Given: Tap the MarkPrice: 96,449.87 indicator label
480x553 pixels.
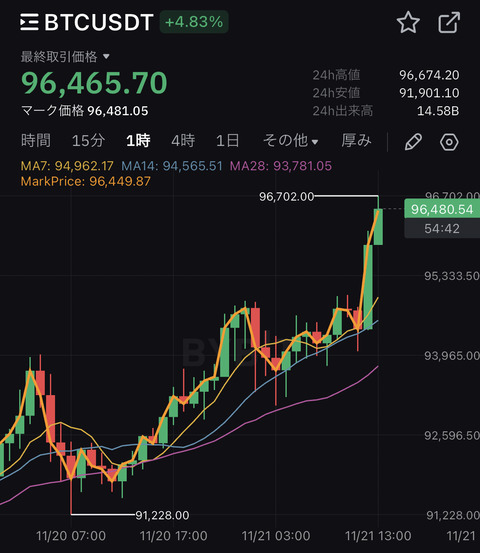Looking at the screenshot, I should [86, 181].
